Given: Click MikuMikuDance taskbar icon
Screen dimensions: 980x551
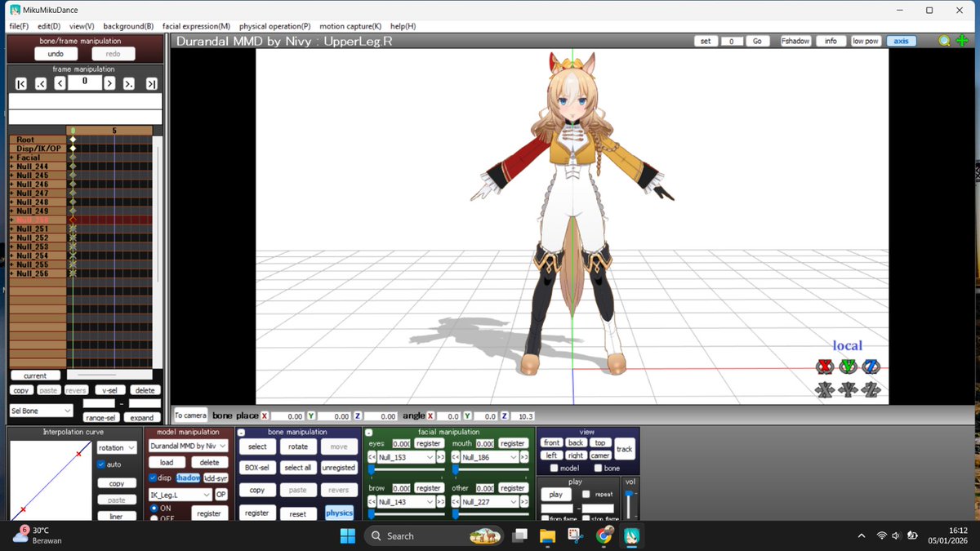Looking at the screenshot, I should [632, 535].
